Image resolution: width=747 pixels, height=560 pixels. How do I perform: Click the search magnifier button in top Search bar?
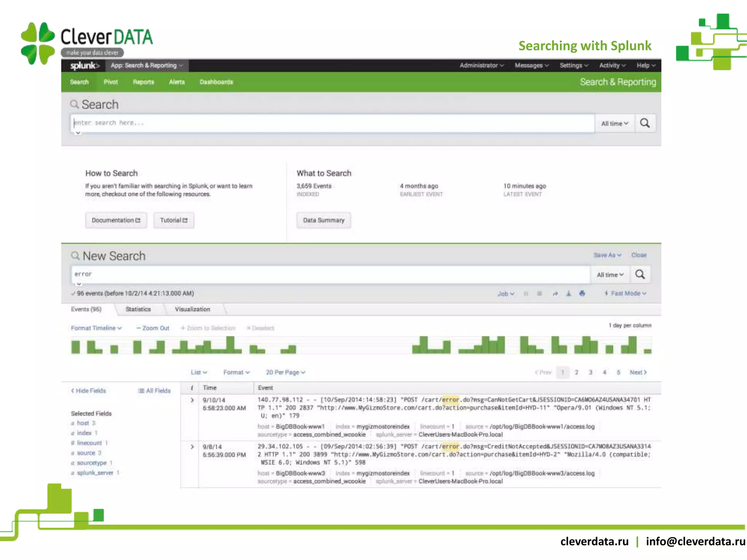point(645,123)
